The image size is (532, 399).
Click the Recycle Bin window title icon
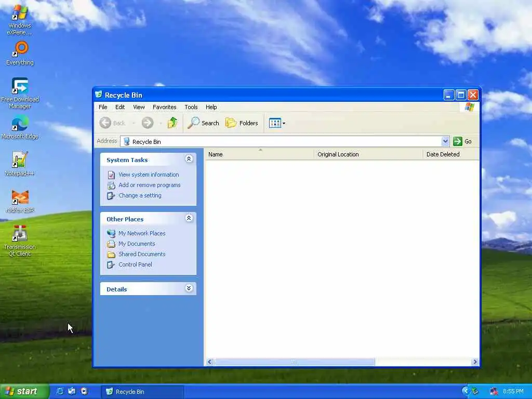(99, 95)
